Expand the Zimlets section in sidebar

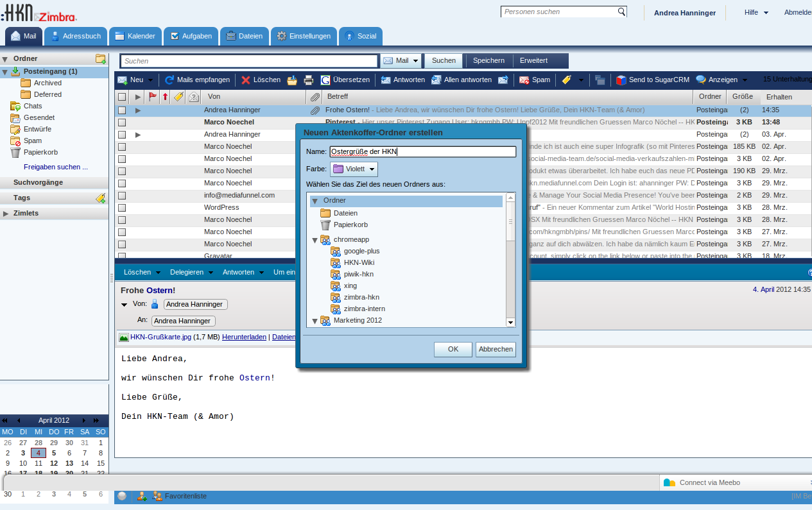click(6, 214)
